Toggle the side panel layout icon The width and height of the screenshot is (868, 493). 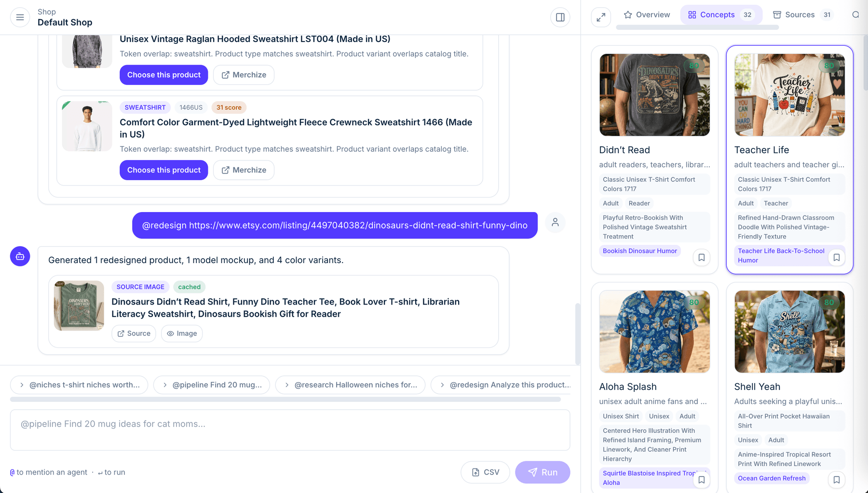tap(560, 17)
